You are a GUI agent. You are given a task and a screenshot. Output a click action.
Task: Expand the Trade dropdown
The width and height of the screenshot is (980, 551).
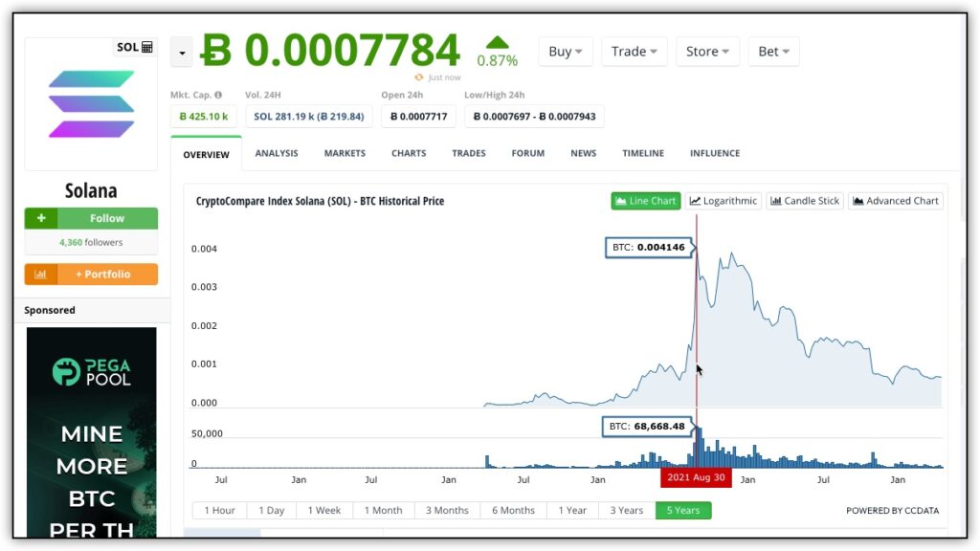coord(635,52)
